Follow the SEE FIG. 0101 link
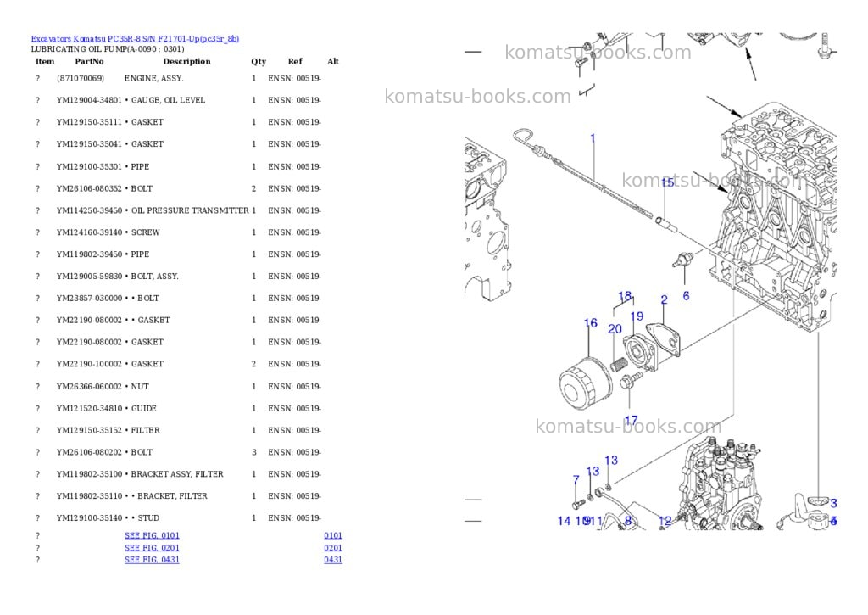This screenshot has width=868, height=615. [153, 535]
